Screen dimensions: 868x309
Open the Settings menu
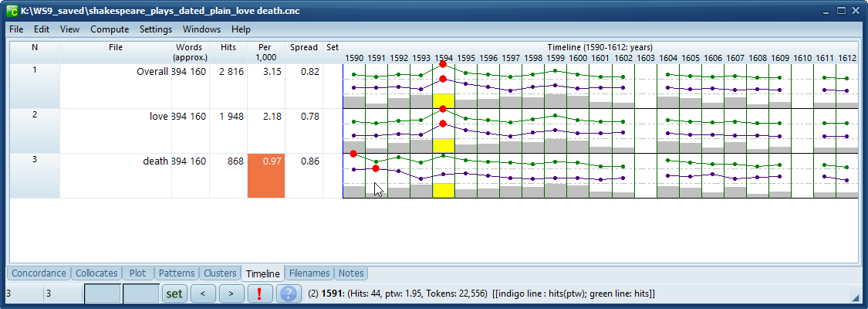[x=156, y=29]
